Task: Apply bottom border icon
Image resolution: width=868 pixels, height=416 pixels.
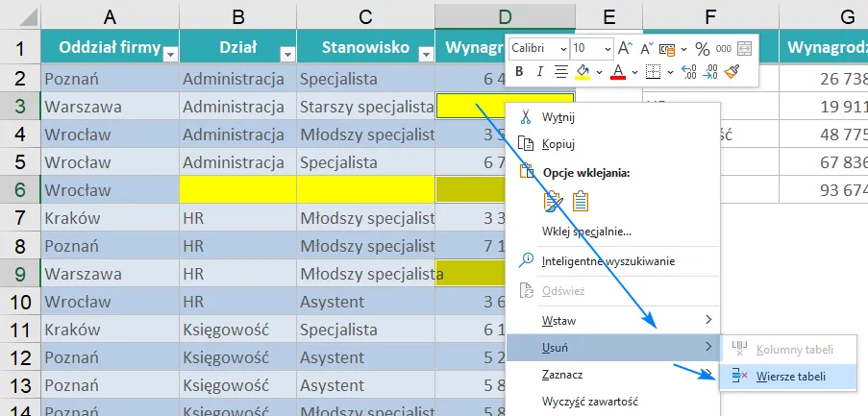Action: (x=654, y=71)
